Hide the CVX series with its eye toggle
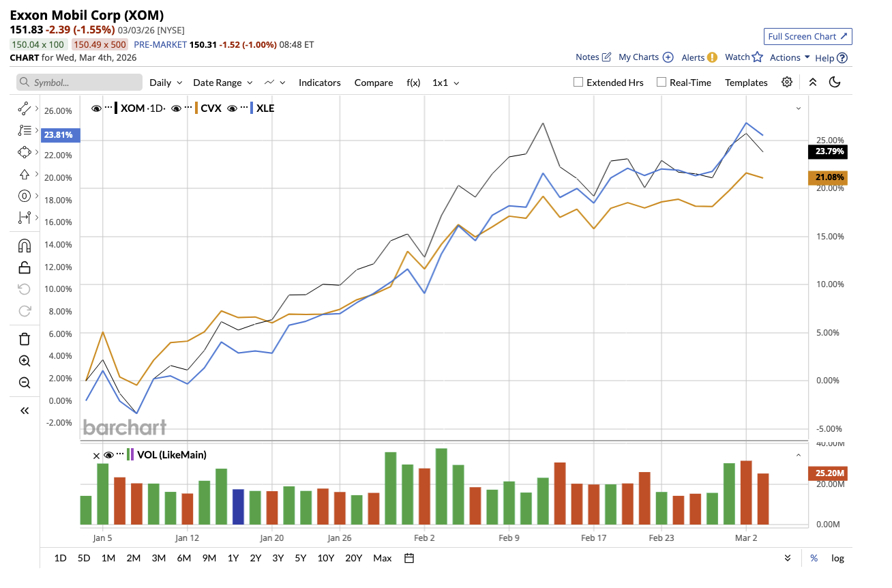The height and width of the screenshot is (588, 892). [175, 108]
